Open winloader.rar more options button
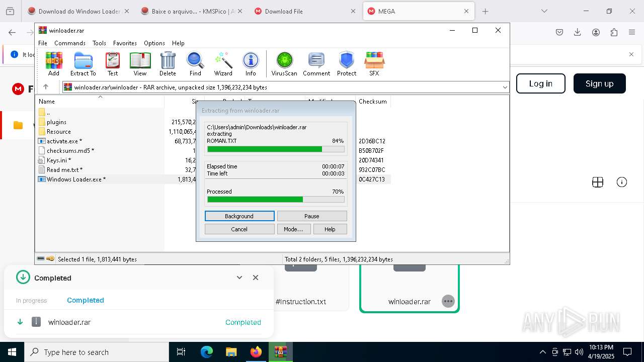This screenshot has width=644, height=362. click(x=448, y=301)
